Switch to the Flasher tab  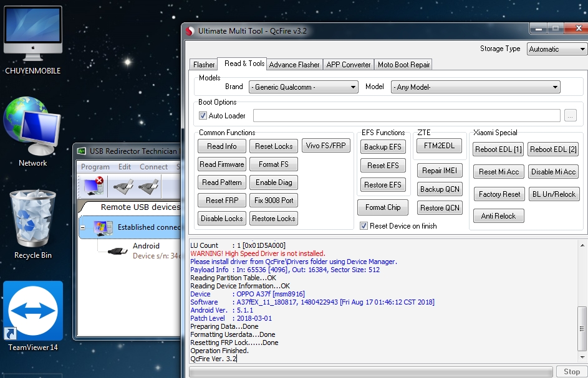point(204,64)
